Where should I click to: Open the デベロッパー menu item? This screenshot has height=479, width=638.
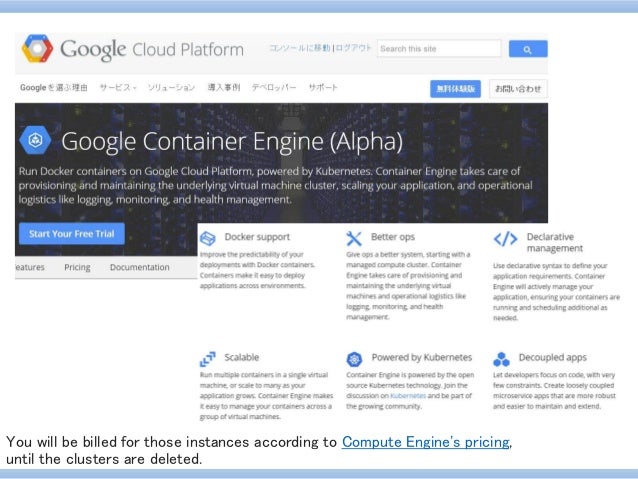(274, 87)
